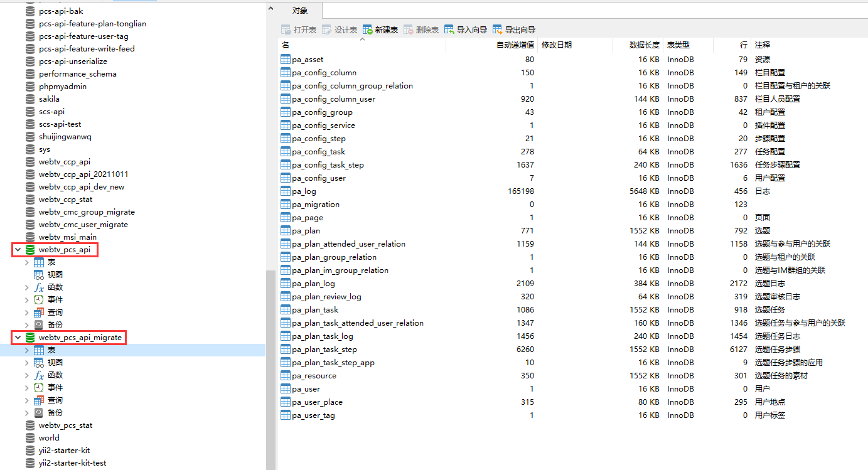Expand 表 under webtv_pcs_api
The width and height of the screenshot is (868, 470).
(26, 262)
